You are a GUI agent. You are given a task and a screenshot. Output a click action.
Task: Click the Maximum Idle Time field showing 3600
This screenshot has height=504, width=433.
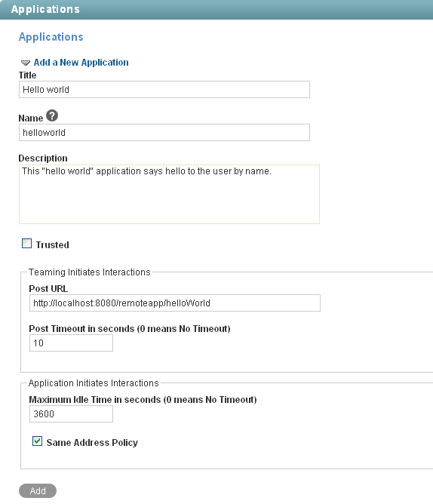[71, 413]
